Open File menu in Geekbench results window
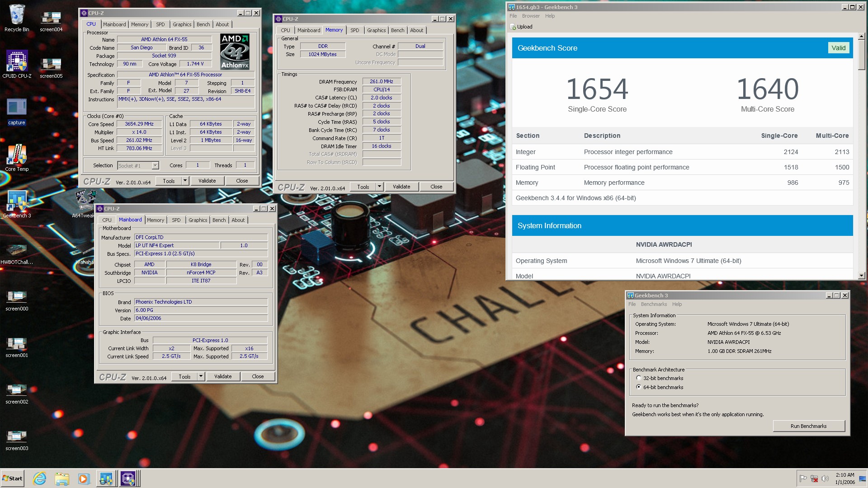The height and width of the screenshot is (488, 868). point(513,16)
